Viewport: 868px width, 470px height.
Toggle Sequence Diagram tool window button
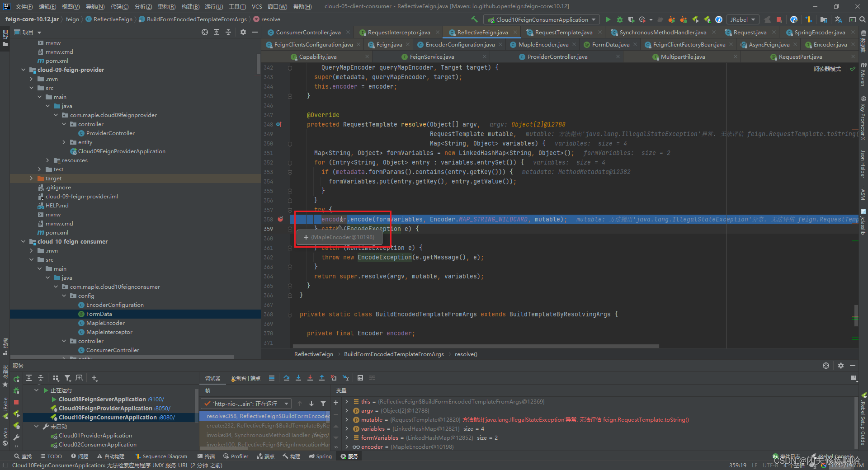(161, 456)
